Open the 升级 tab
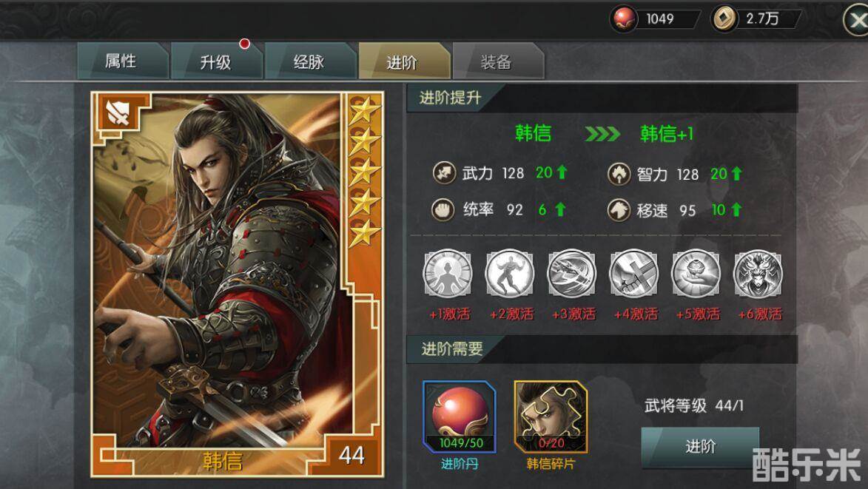Viewport: 868px width, 489px height. pos(217,61)
